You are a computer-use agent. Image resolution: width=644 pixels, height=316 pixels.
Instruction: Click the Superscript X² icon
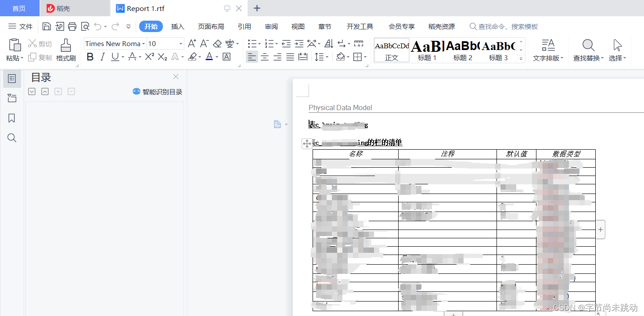pyautogui.click(x=150, y=57)
